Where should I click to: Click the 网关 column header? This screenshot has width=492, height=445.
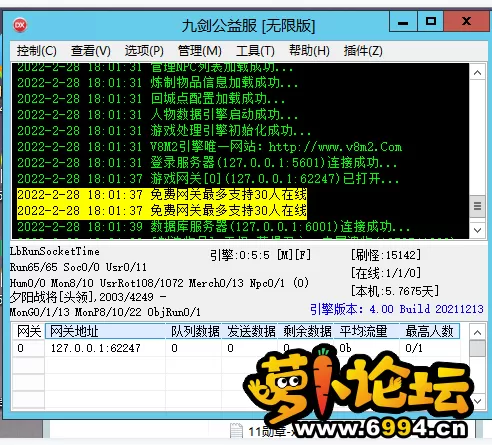[x=29, y=331]
